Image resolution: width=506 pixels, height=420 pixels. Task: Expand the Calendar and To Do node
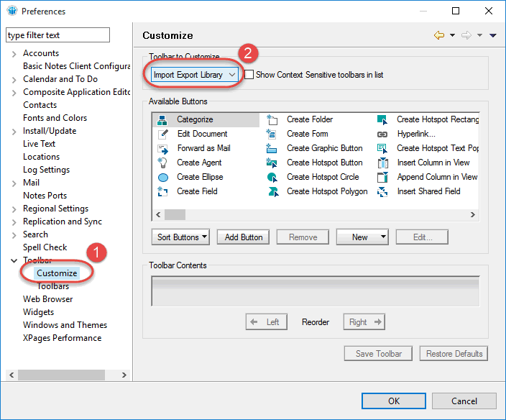[14, 80]
